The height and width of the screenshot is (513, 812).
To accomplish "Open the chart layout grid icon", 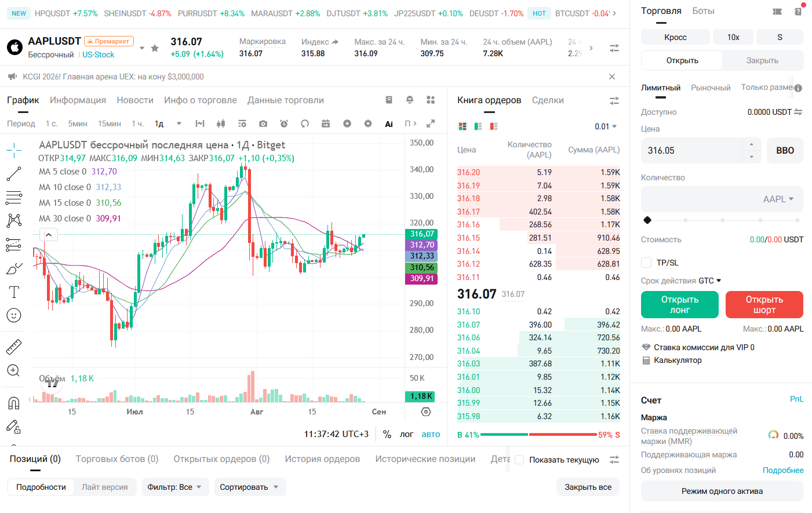I will [431, 100].
